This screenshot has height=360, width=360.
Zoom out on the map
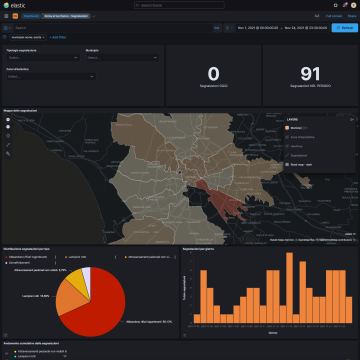point(8,127)
